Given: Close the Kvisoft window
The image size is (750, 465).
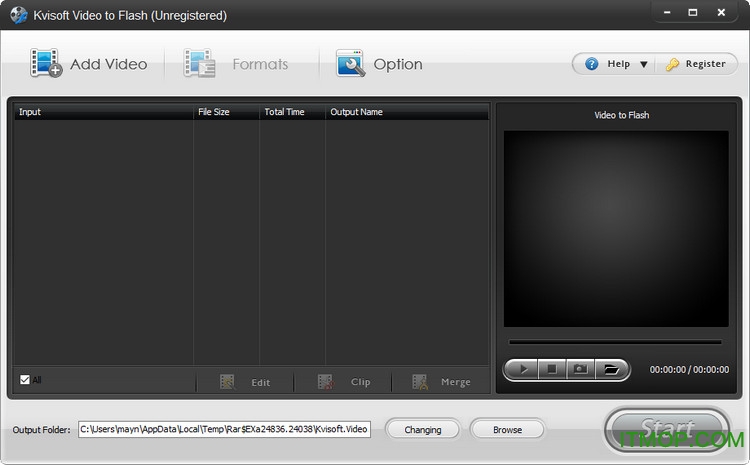Looking at the screenshot, I should (x=721, y=12).
